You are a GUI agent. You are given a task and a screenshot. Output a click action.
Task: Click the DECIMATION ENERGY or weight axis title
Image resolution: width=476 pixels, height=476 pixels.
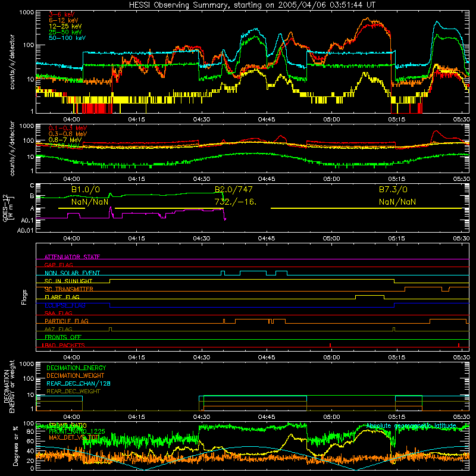[x=9, y=386]
